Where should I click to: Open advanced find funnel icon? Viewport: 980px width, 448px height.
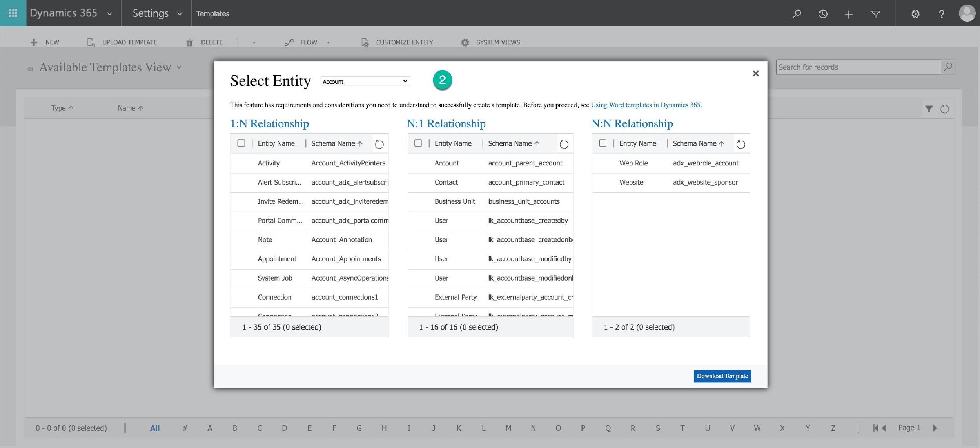[x=875, y=14]
